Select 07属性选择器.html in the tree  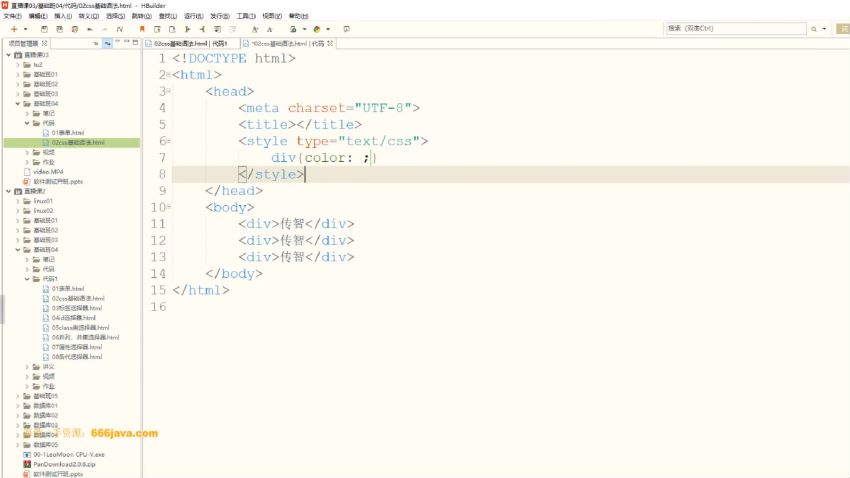77,347
